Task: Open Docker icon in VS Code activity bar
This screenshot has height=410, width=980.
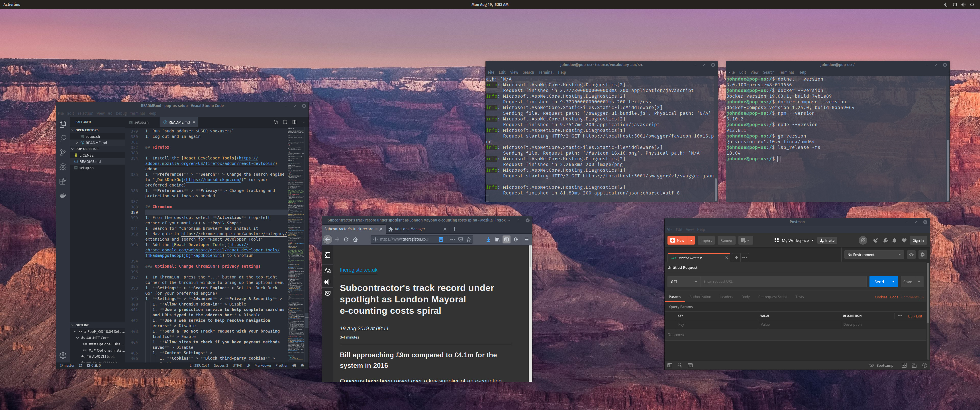Action: (x=63, y=196)
